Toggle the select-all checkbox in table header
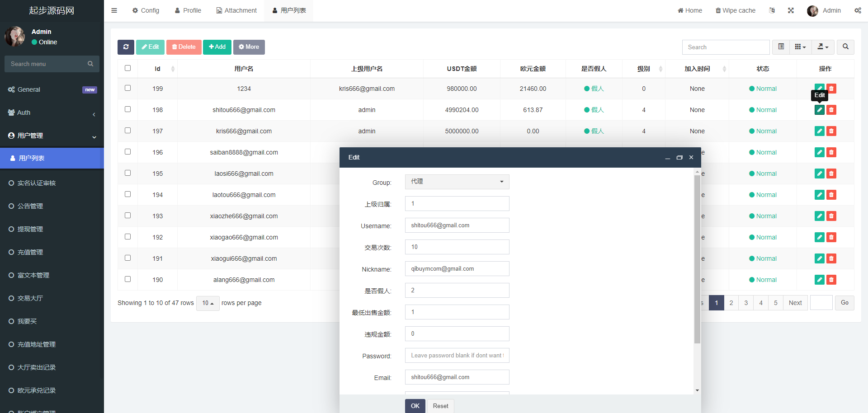Viewport: 868px width, 413px height. click(x=127, y=68)
